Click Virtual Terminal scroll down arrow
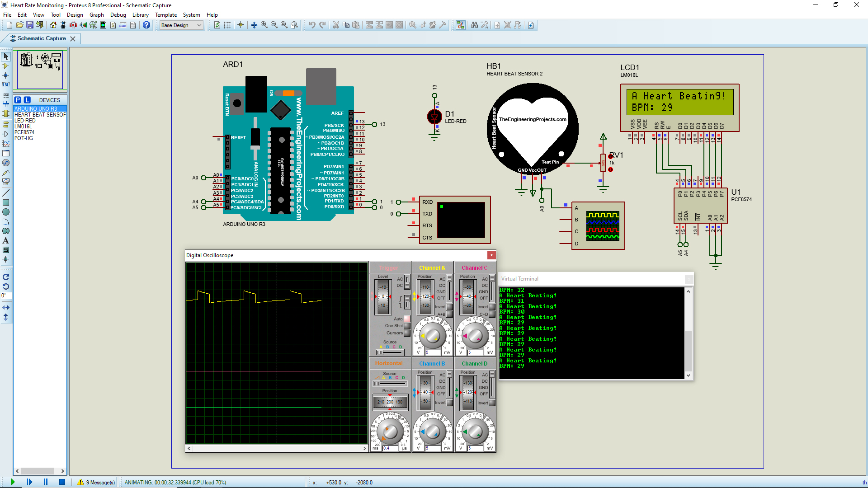 (688, 375)
